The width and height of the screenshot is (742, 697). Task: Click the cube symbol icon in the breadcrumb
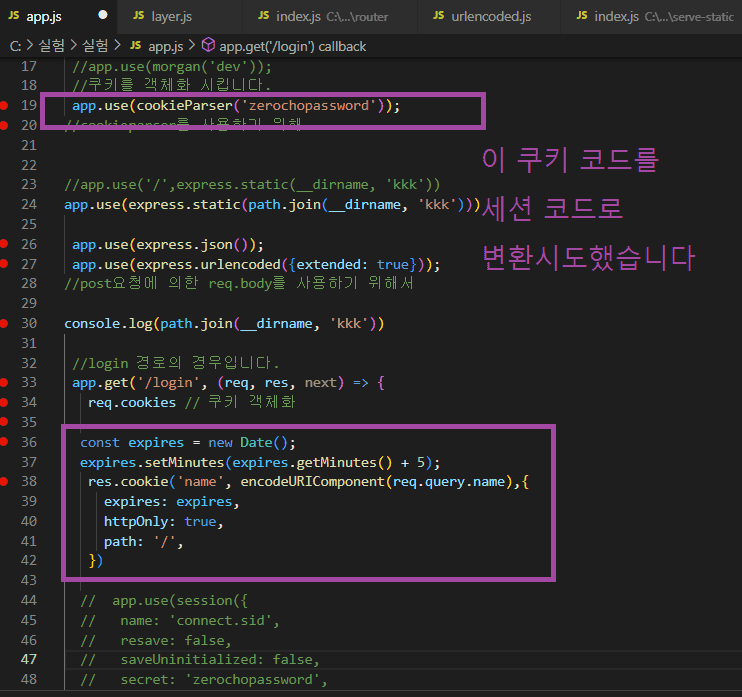(x=208, y=46)
